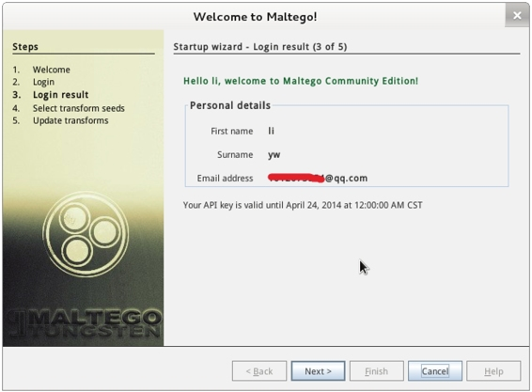The width and height of the screenshot is (532, 392).
Task: Select the Login step in Steps list
Action: tap(43, 82)
